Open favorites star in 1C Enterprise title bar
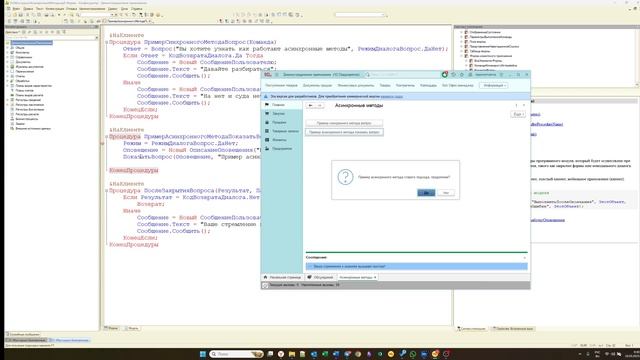 click(x=462, y=75)
